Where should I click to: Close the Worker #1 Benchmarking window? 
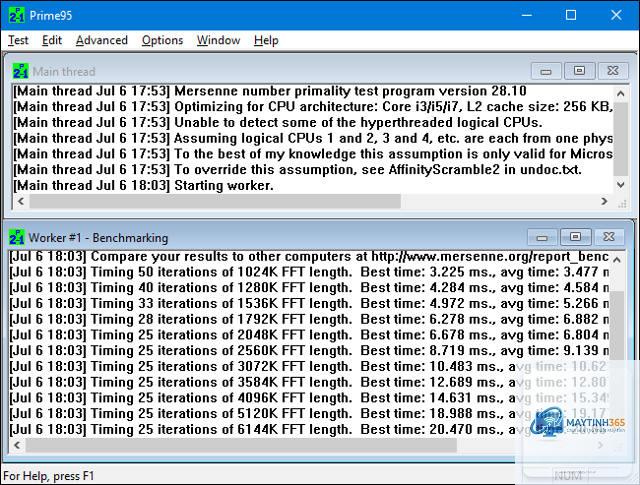point(609,237)
